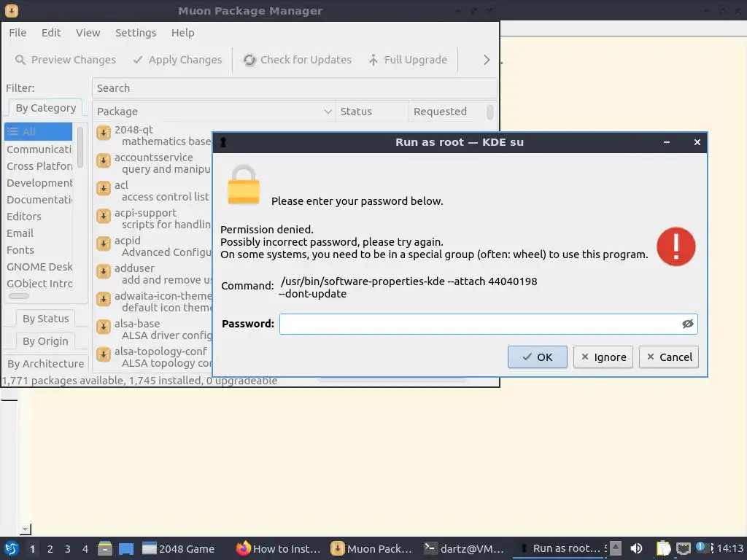This screenshot has width=747, height=560.
Task: Click Apply Changes toolbar button
Action: click(x=177, y=60)
